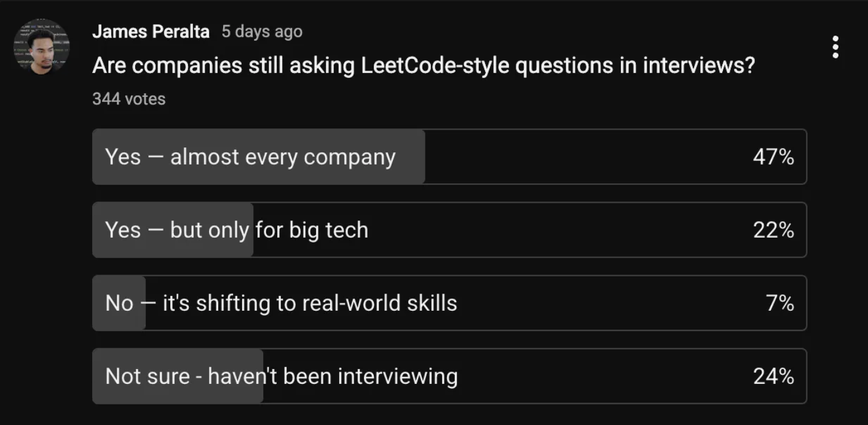
Task: Select "Yes — but only for big tech" text
Action: coord(237,230)
